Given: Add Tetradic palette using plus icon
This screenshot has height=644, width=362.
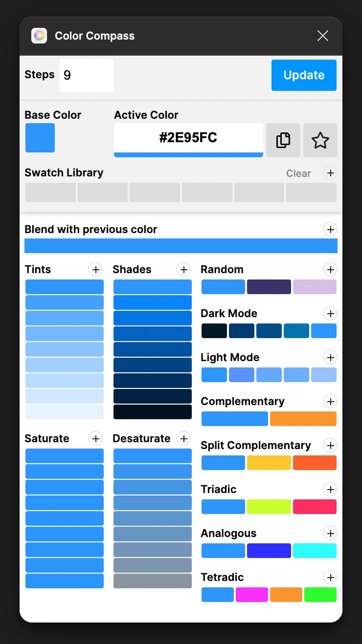Looking at the screenshot, I should coord(331,577).
